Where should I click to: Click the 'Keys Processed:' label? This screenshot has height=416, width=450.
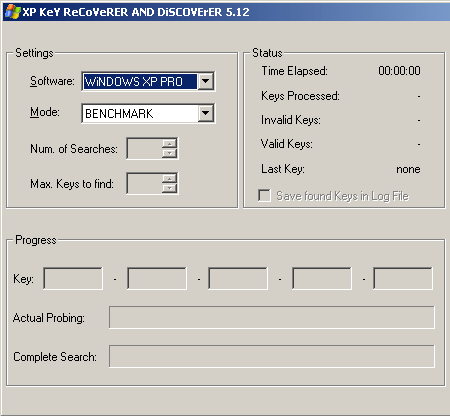point(300,96)
